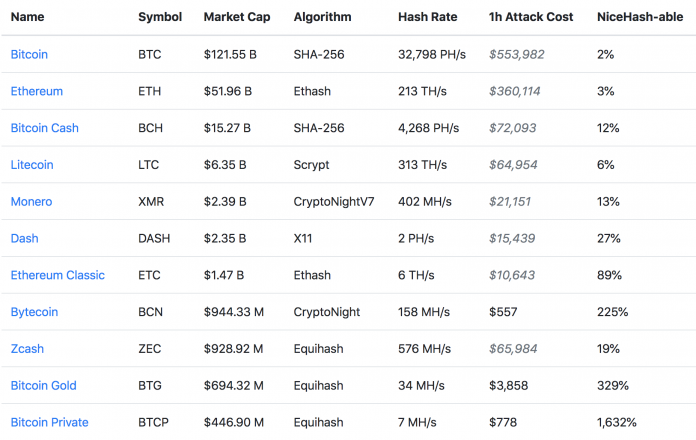Click Bitcoin Private's 1,632% value

(x=616, y=422)
